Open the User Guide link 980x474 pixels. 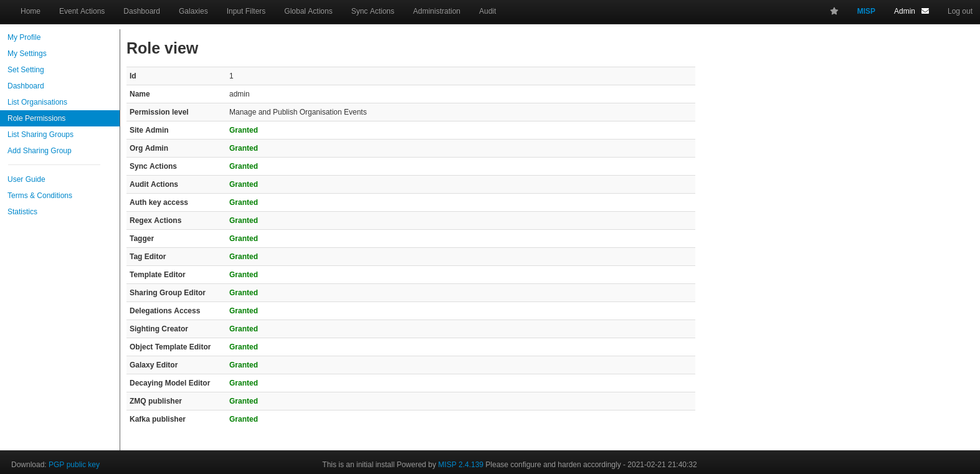click(x=26, y=179)
